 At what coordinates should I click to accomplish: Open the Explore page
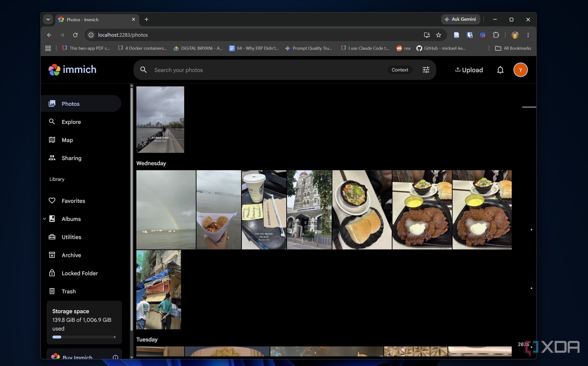(x=81, y=122)
